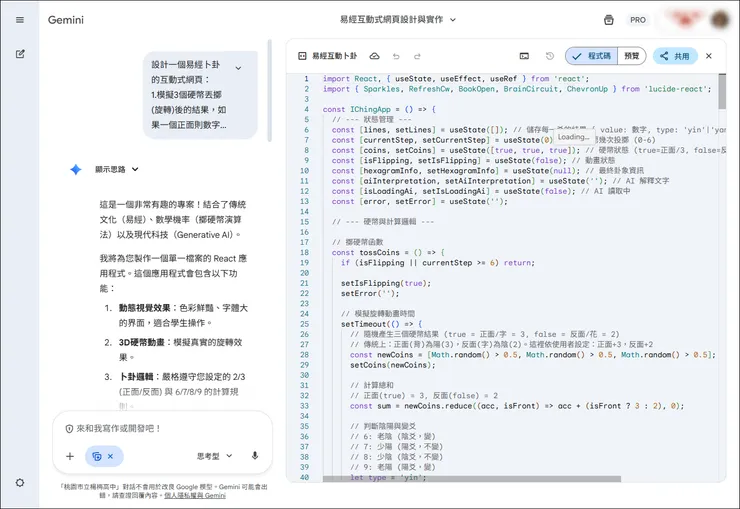Click the shield icon in prompt box
Screen dimensions: 740x509
69,429
